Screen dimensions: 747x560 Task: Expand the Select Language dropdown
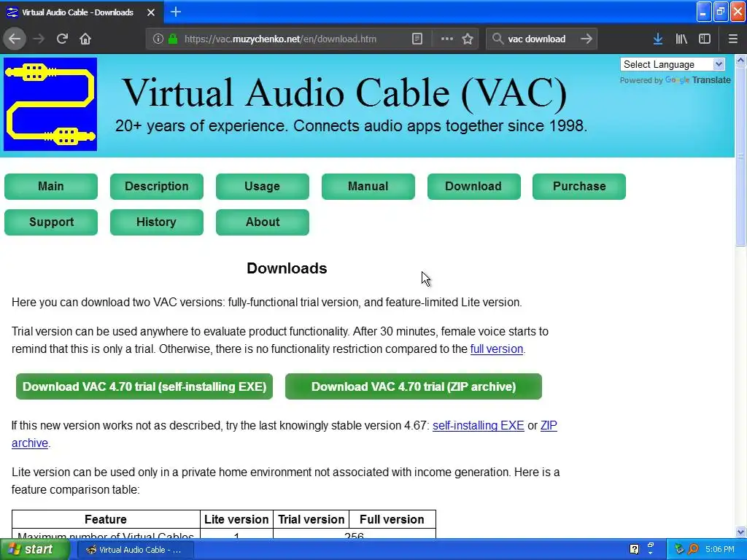(x=673, y=64)
